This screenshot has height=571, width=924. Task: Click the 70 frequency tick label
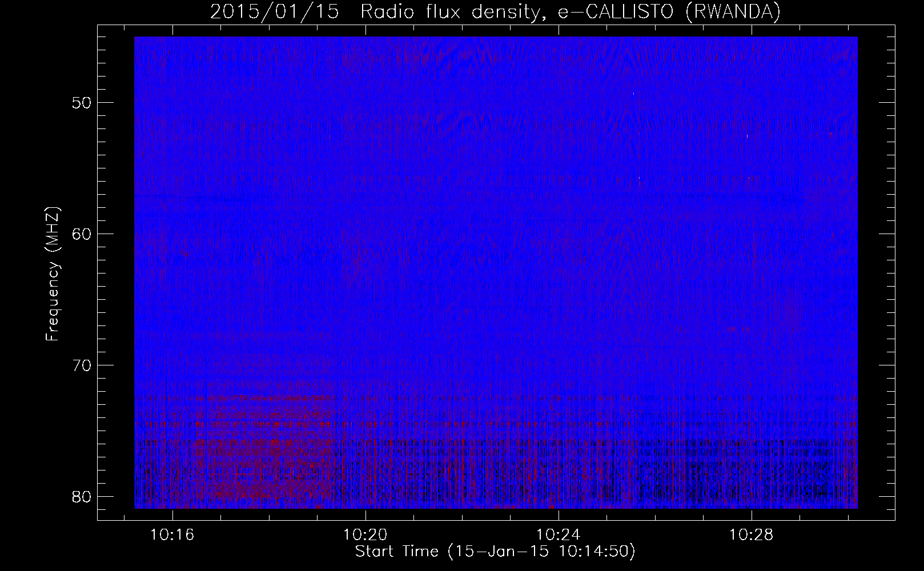coord(83,365)
